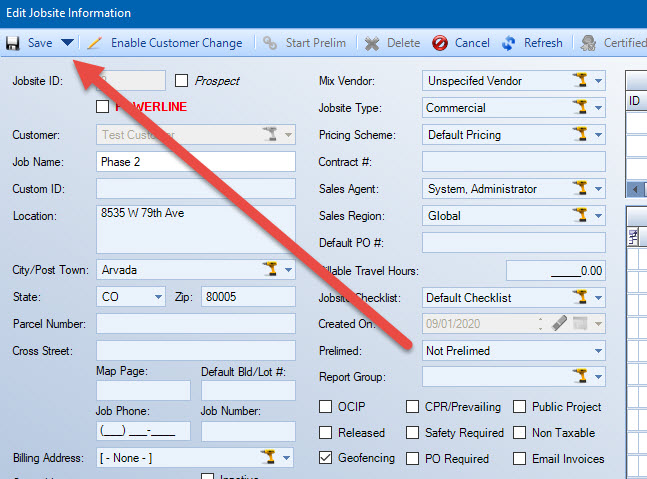Viewport: 647px width, 479px height.
Task: Click the Sales Agent drill icon
Action: (x=581, y=188)
